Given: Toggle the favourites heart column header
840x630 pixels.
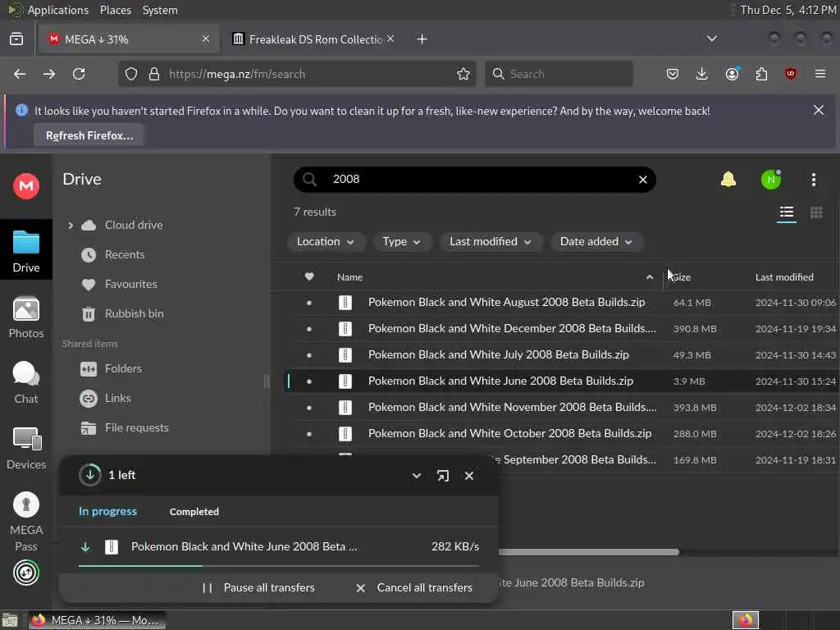Looking at the screenshot, I should pos(308,276).
